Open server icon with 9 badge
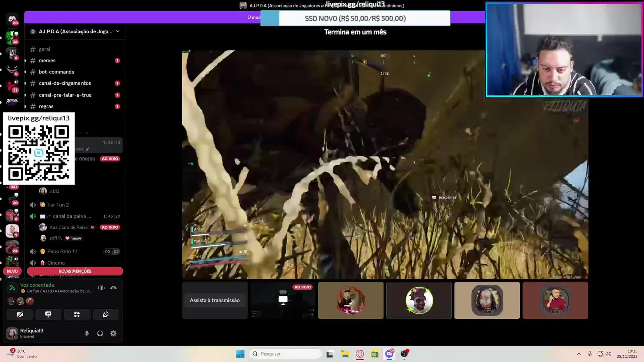Screen dimensions: 644x362 click(12, 231)
